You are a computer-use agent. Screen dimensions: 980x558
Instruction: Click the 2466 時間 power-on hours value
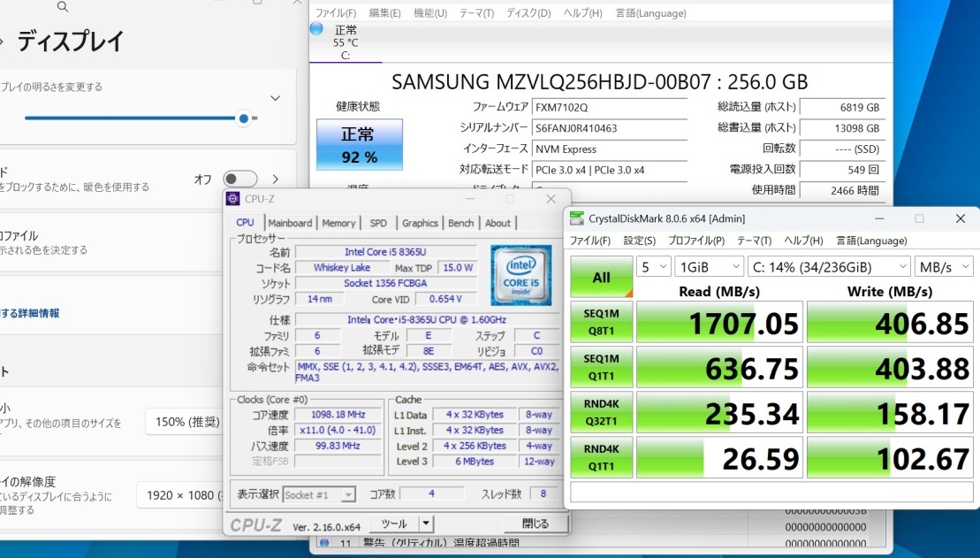[x=842, y=190]
